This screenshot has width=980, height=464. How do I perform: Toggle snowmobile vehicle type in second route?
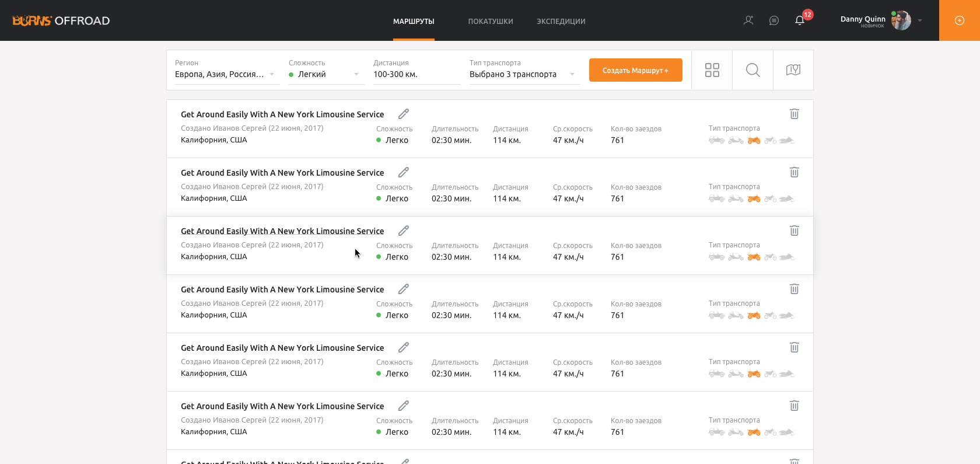(787, 198)
